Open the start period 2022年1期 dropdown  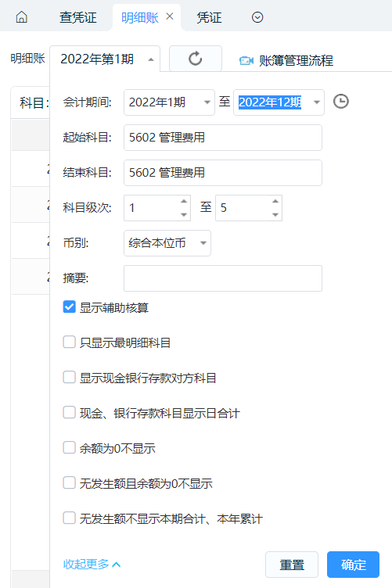click(169, 102)
